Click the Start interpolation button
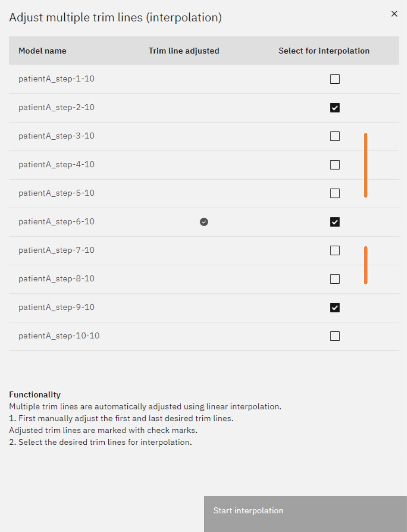Viewport: 407px width, 532px height. [305, 513]
